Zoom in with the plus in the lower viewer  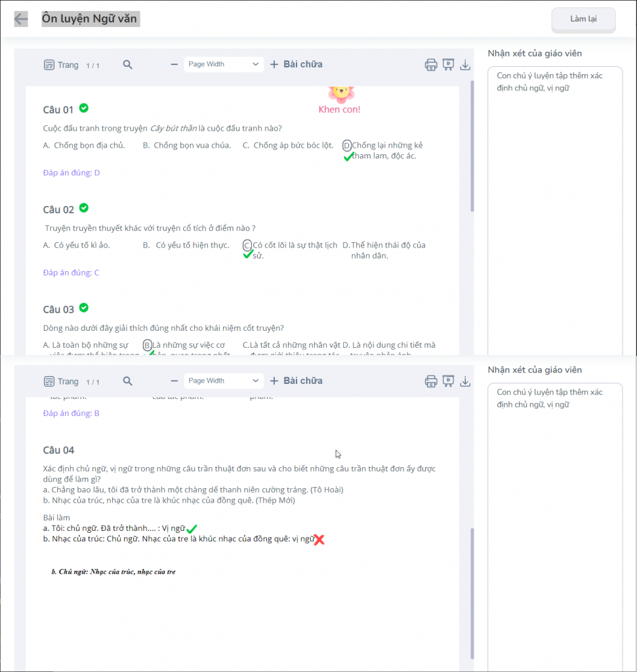[x=274, y=381]
